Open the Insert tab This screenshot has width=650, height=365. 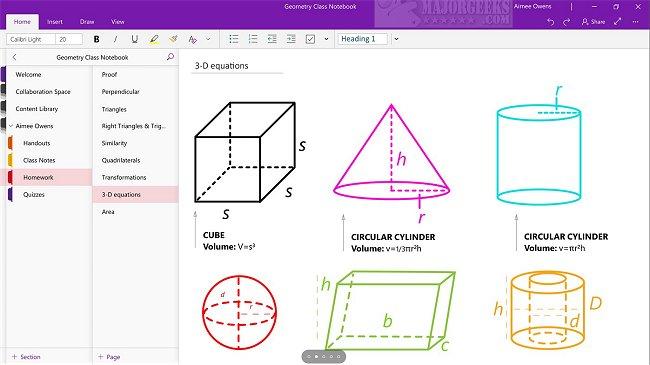point(55,22)
